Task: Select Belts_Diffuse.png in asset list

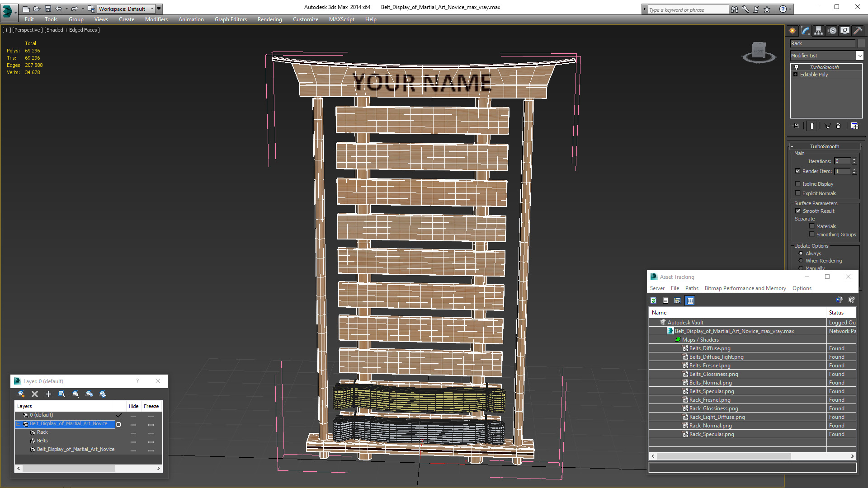Action: 709,348
